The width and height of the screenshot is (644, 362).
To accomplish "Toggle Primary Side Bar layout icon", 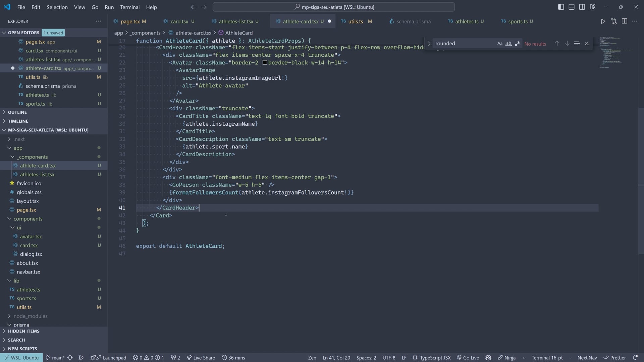I will (x=561, y=7).
